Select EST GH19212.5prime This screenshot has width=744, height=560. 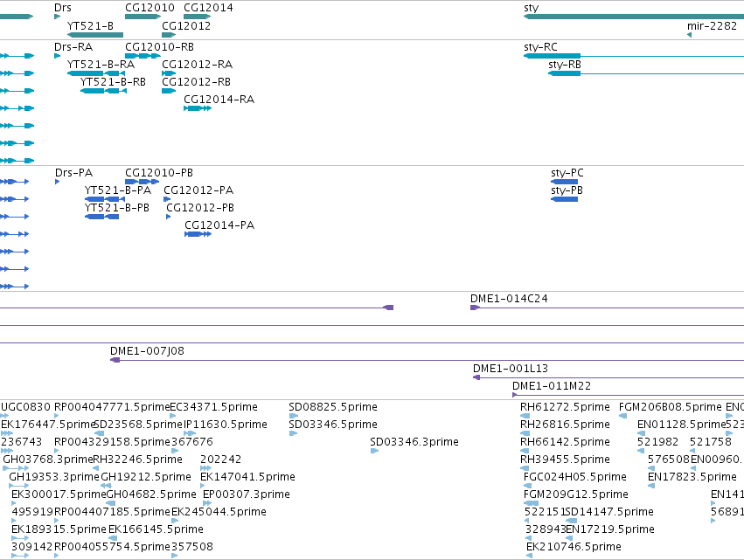[146, 477]
